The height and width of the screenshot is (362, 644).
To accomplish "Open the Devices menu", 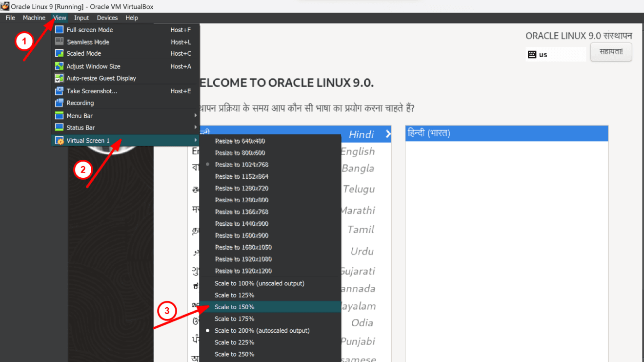I will [107, 18].
